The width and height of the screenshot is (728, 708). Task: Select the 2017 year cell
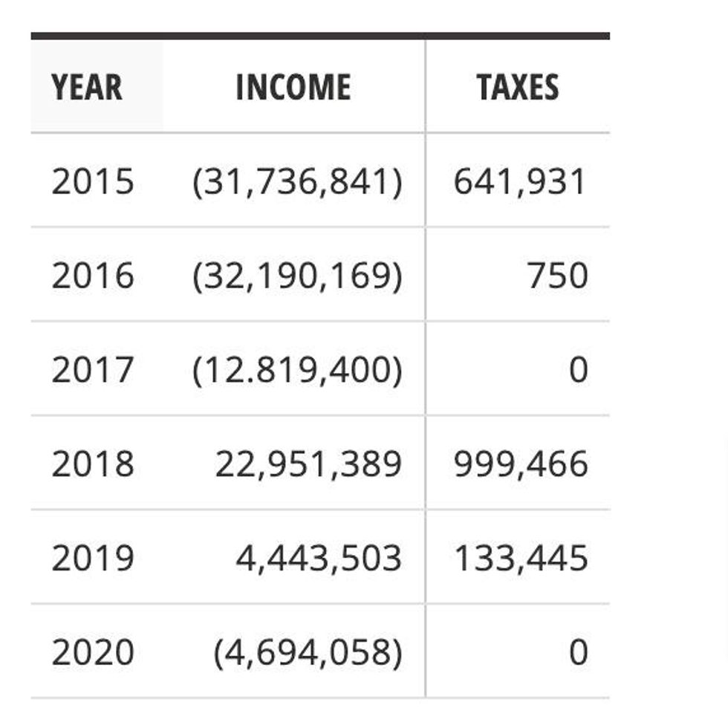click(x=93, y=370)
